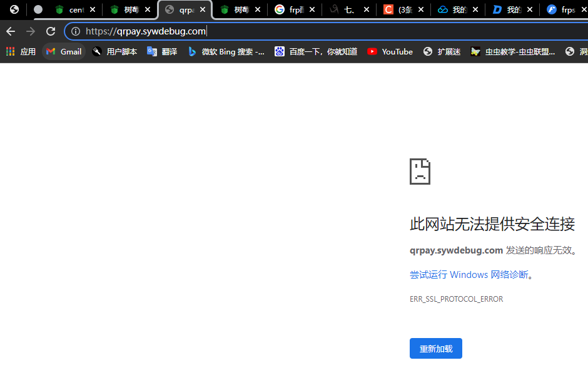
Task: Click the forward navigation arrow
Action: [x=30, y=31]
